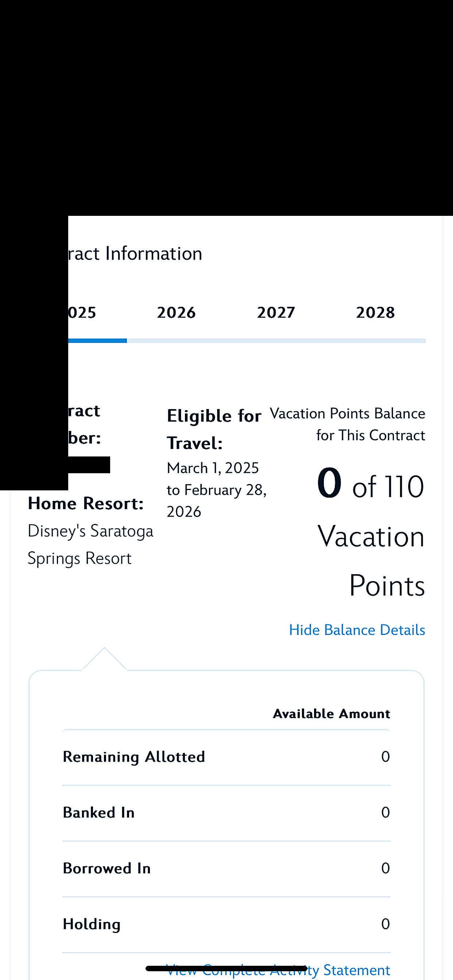Tap the home indicator bar at bottom

tap(226, 968)
